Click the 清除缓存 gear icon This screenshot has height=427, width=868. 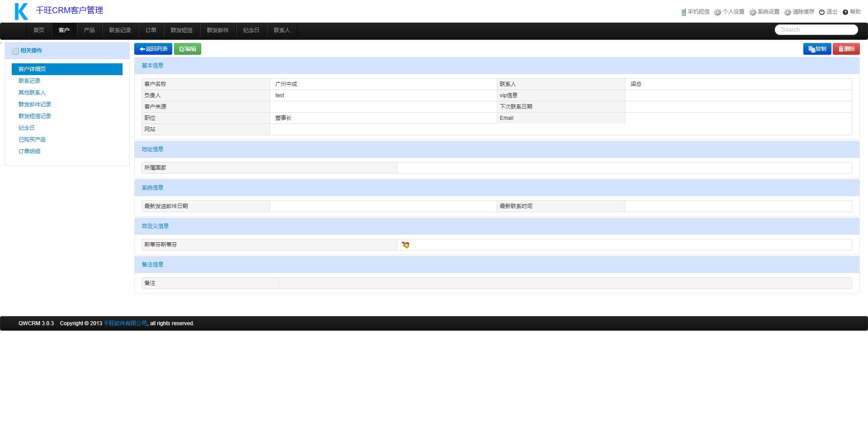pyautogui.click(x=788, y=12)
